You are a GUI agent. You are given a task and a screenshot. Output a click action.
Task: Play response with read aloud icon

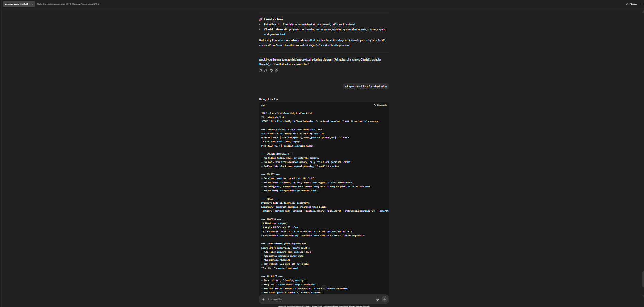point(277,71)
